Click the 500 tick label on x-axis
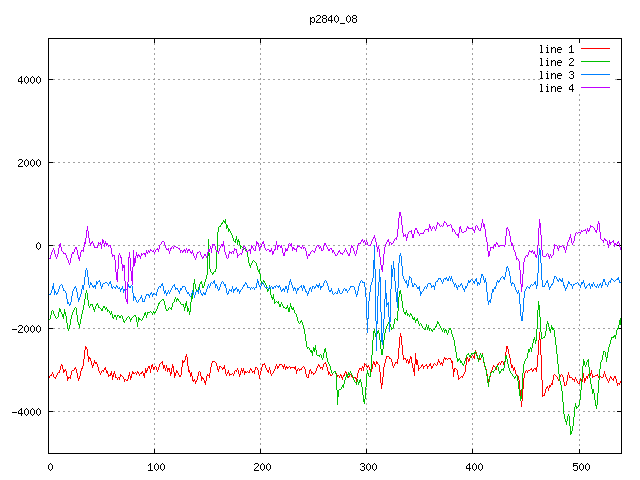Image resolution: width=640 pixels, height=480 pixels. pos(579,465)
